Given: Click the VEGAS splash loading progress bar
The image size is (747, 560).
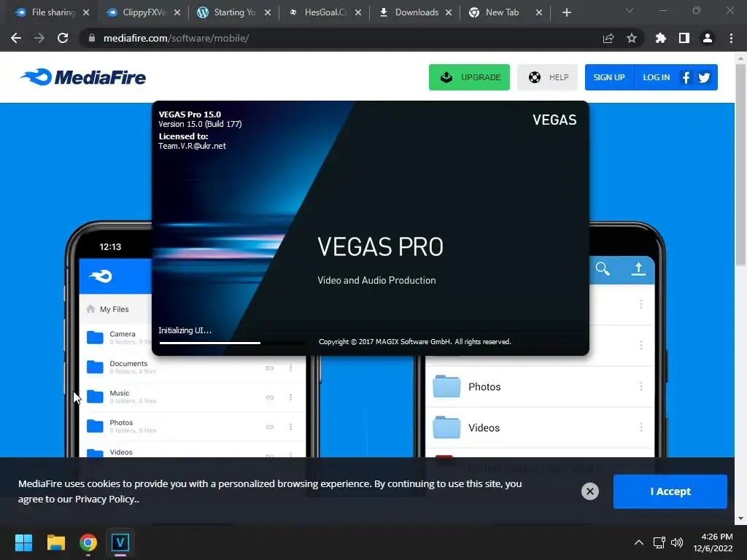Looking at the screenshot, I should click(232, 343).
